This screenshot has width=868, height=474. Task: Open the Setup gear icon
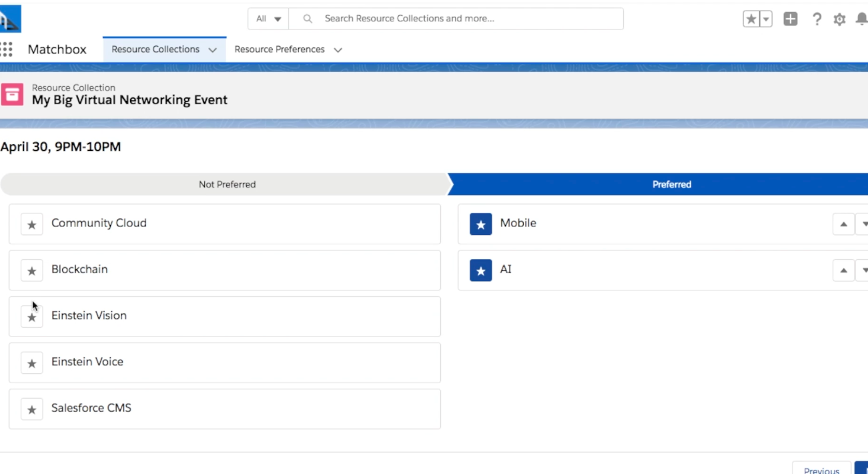click(839, 19)
